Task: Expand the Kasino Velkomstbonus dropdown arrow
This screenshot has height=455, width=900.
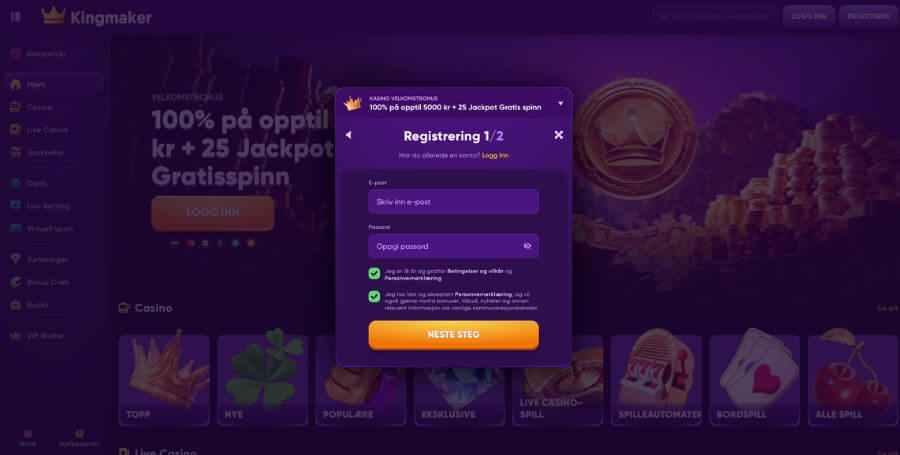Action: pos(561,104)
